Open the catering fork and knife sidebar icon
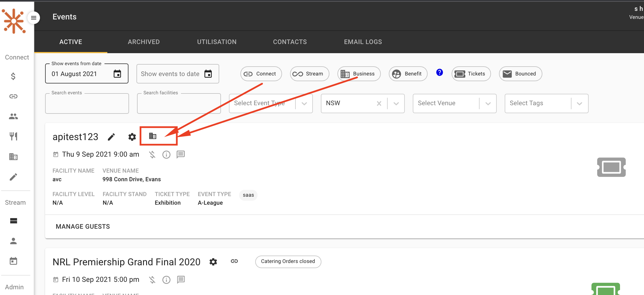This screenshot has width=644, height=295. pos(13,136)
